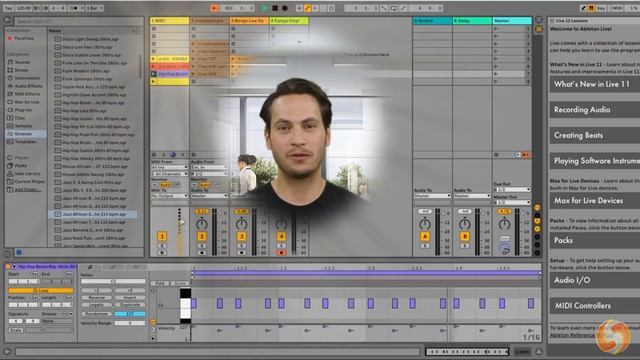
Task: Toggle the orange Loop switch in Clip View
Action: coord(40,290)
